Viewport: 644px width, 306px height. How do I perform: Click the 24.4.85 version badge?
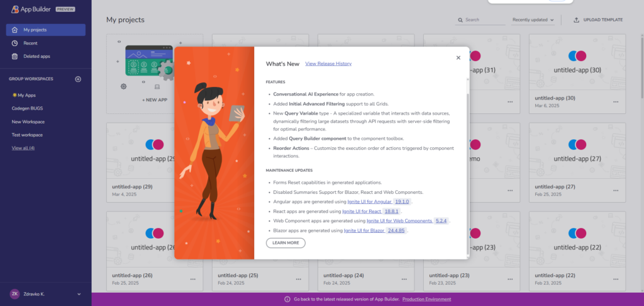[396, 230]
